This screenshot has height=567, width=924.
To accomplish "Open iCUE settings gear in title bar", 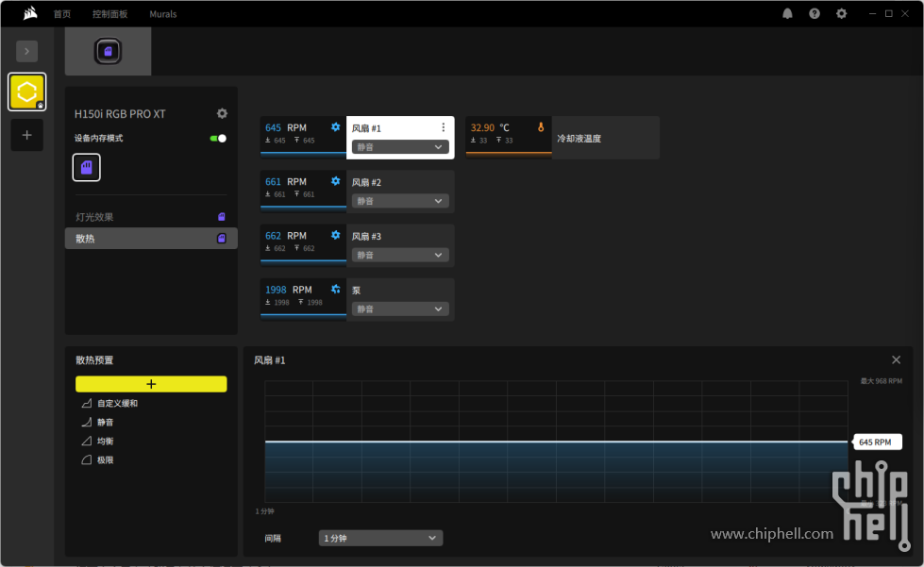I will 842,13.
